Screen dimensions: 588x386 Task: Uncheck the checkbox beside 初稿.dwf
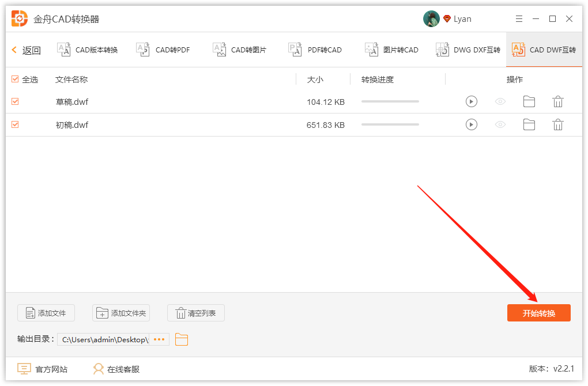pos(14,124)
